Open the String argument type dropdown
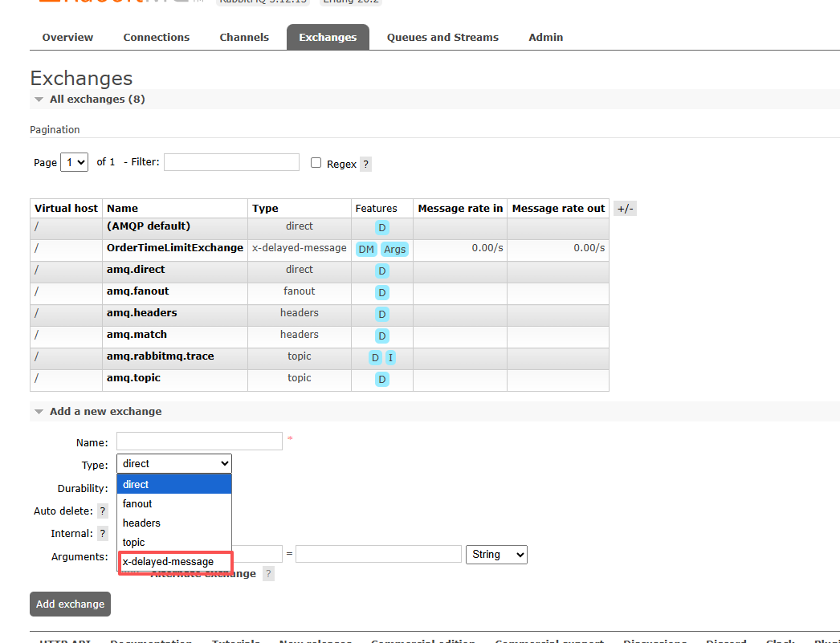840x643 pixels. (496, 555)
